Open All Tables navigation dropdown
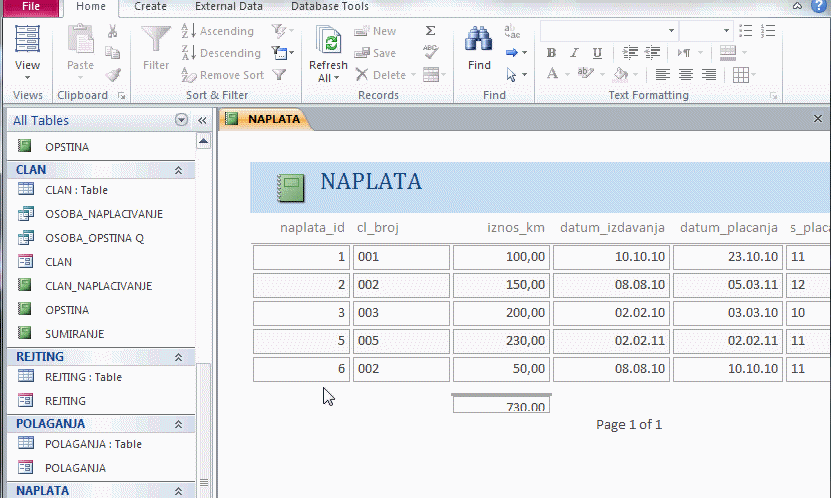Viewport: 831px width, 498px height. (x=181, y=120)
